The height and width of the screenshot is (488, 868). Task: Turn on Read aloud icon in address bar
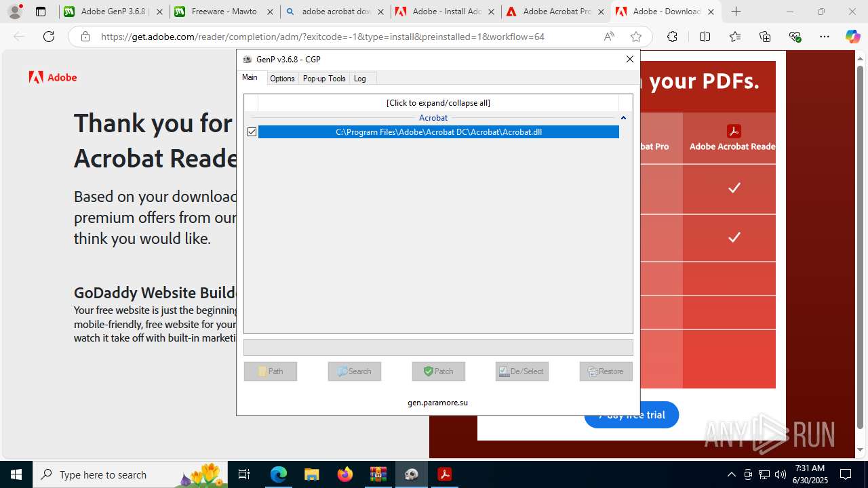(x=609, y=37)
